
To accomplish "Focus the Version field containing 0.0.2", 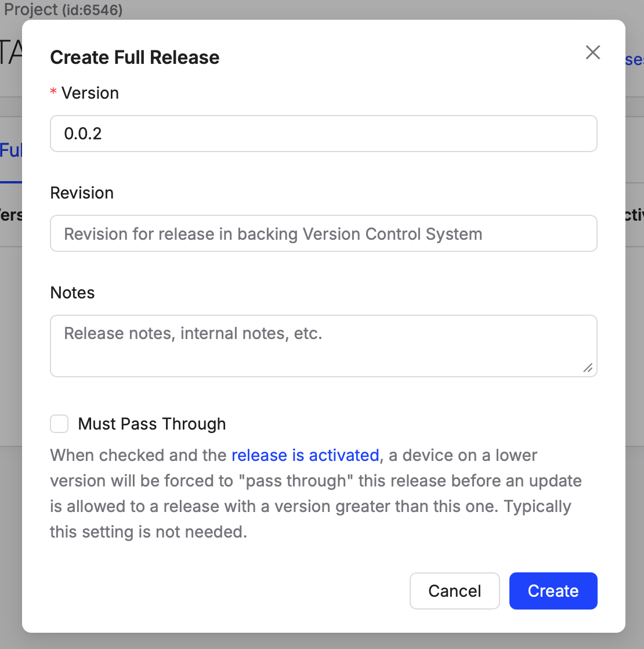I will click(x=323, y=134).
